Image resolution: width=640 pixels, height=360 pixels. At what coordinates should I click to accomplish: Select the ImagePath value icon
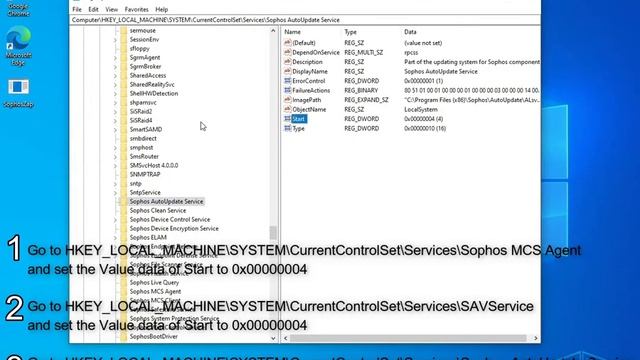tap(287, 100)
